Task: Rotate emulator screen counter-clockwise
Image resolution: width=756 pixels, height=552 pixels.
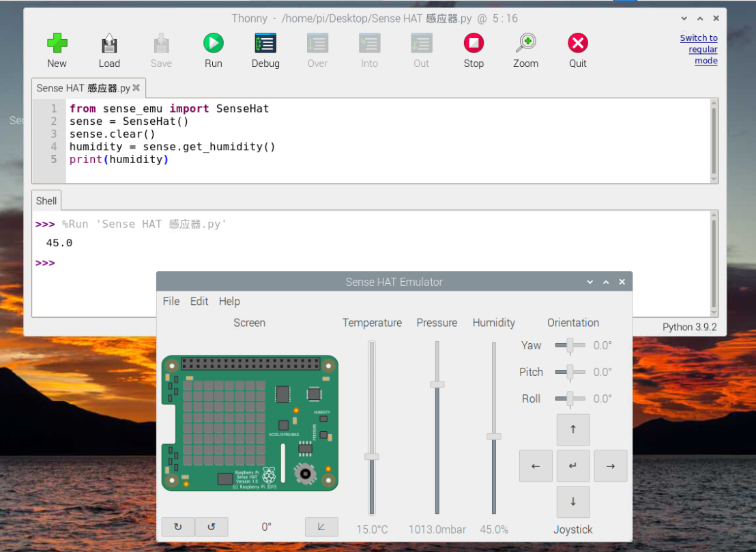Action: coord(212,527)
